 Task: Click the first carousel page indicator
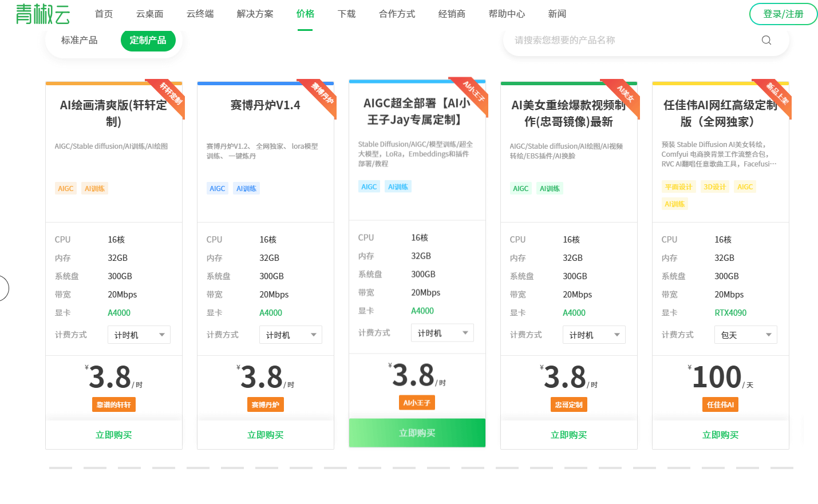pos(61,468)
